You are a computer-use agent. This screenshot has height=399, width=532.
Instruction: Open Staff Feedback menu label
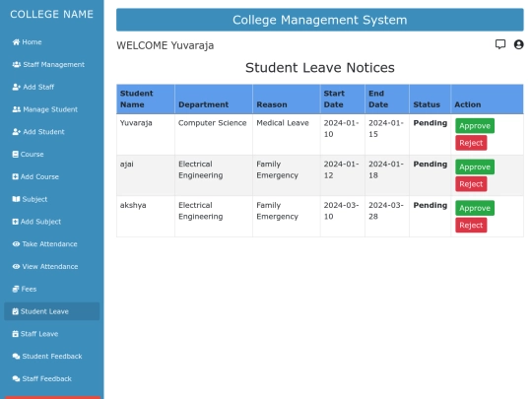[47, 378]
